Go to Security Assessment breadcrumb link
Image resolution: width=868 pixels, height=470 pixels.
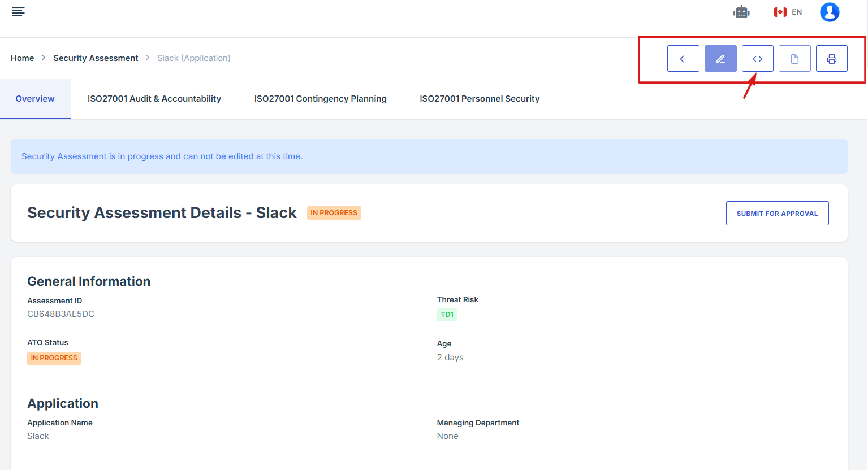[x=96, y=58]
